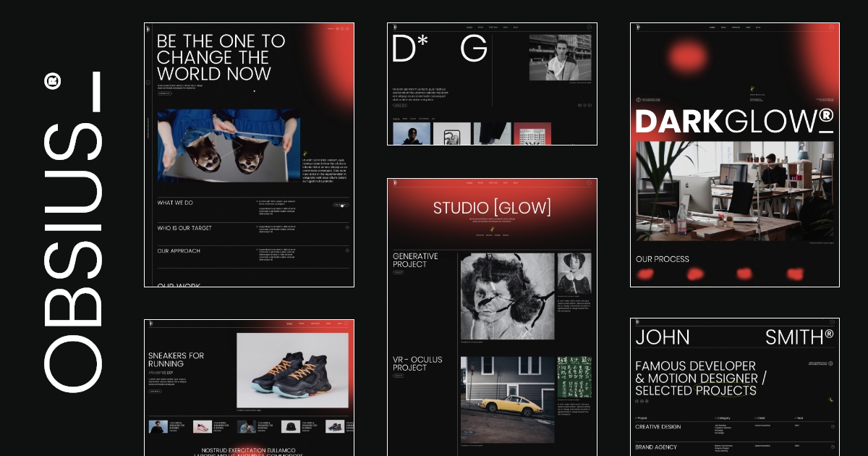Viewport: 868px width, 456px height.
Task: Click the circular menu icon on John Smith header
Action: coord(832,322)
